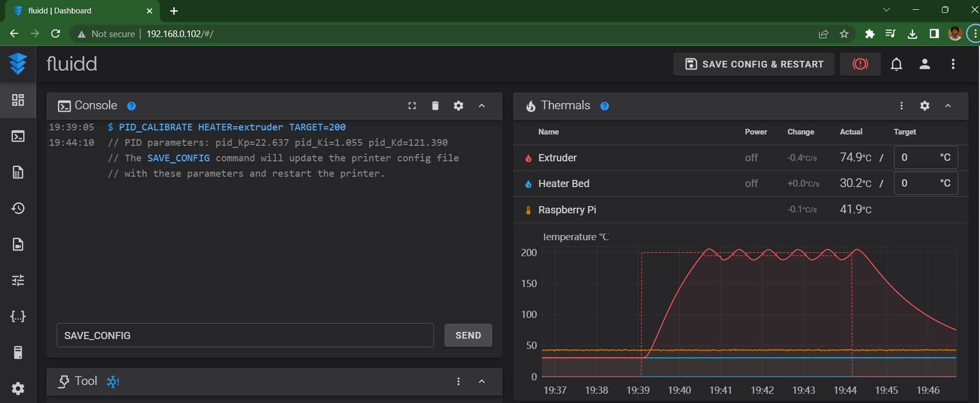Viewport: 980px width, 403px height.
Task: Click the Extruder flame icon
Action: click(x=528, y=158)
